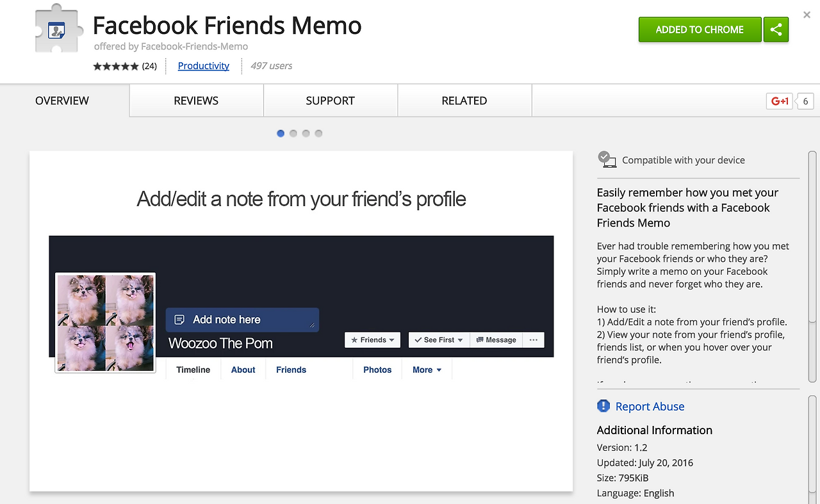
Task: Click the G+1 button
Action: pyautogui.click(x=780, y=101)
